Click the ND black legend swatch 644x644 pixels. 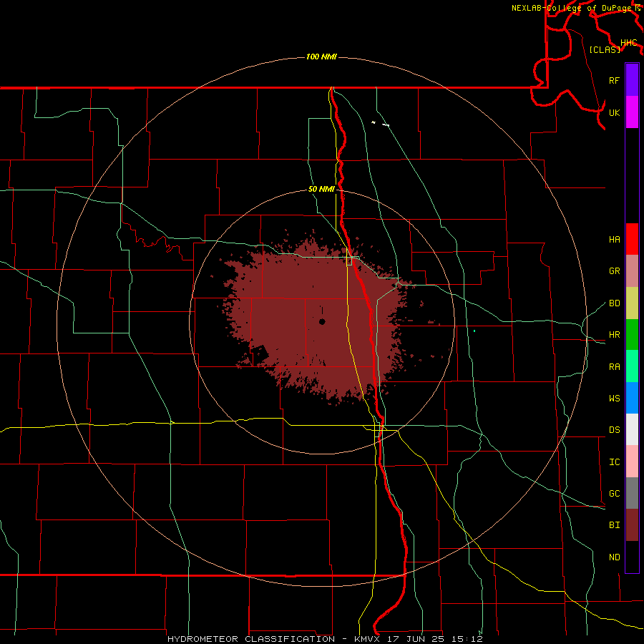tap(632, 557)
